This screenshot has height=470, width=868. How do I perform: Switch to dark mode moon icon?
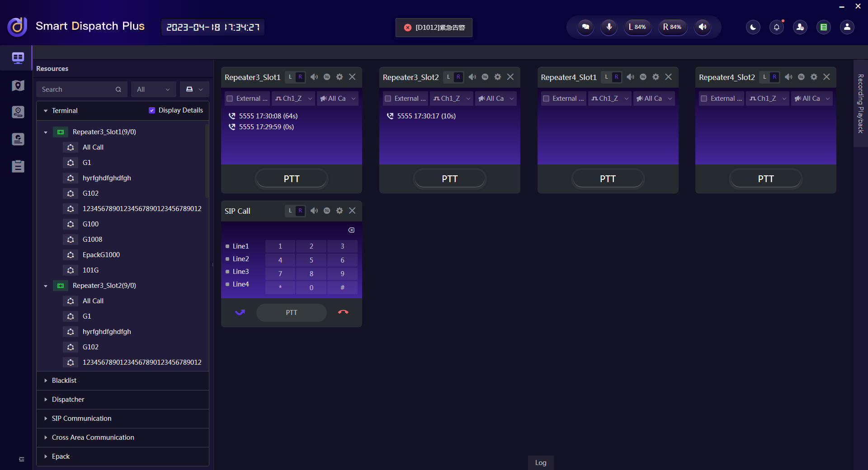point(753,27)
